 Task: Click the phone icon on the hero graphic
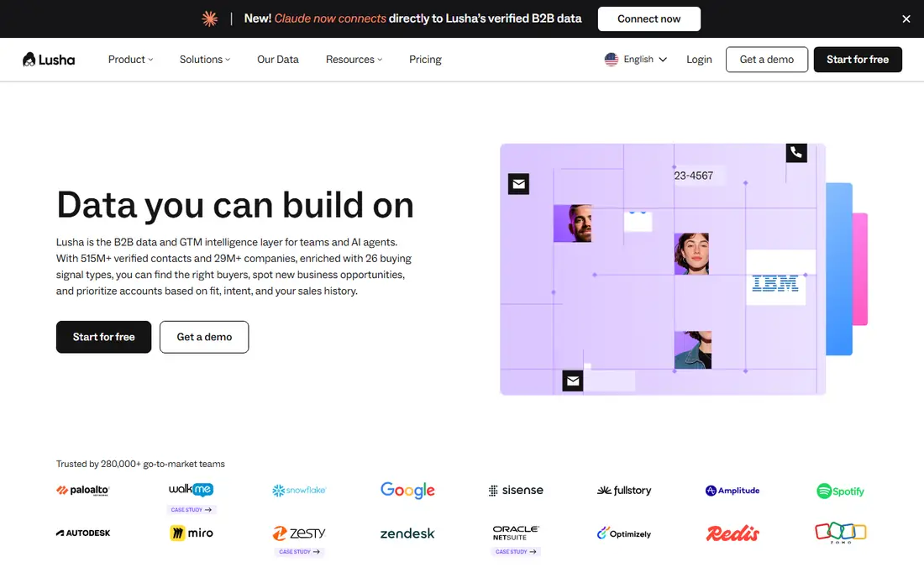tap(796, 153)
